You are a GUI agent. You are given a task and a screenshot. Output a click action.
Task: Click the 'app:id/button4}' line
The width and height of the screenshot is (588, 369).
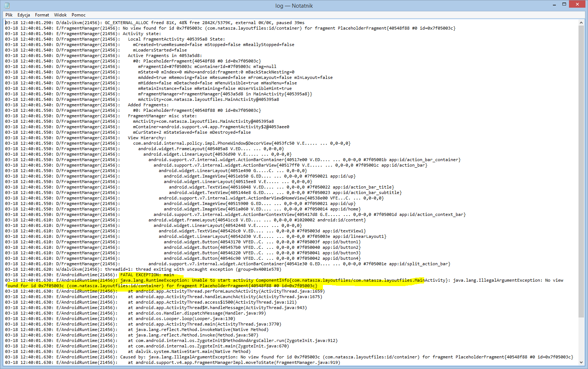183,258
